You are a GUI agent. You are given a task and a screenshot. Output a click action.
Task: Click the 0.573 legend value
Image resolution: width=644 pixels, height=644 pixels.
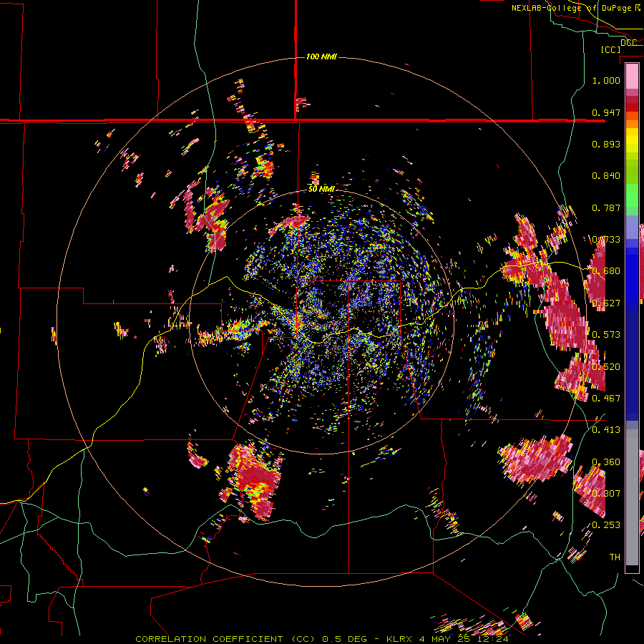coord(606,335)
